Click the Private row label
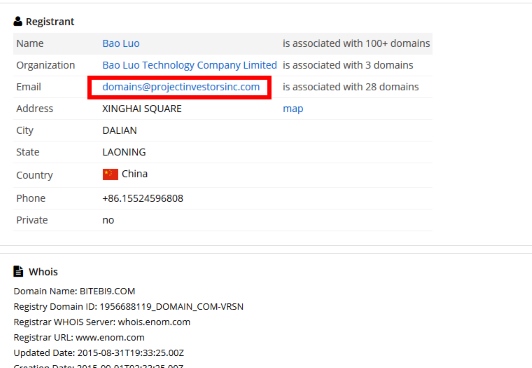Screen dimensions: 532x368 pos(32,220)
